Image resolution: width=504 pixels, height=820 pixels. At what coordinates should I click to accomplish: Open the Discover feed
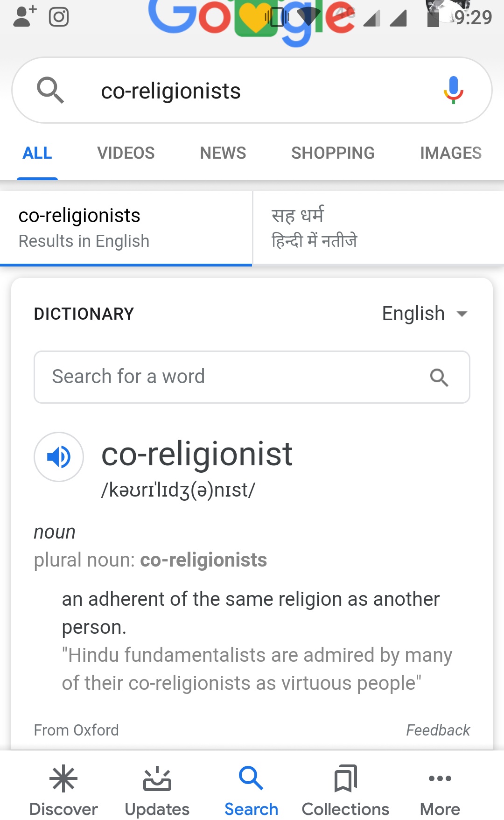(x=63, y=789)
